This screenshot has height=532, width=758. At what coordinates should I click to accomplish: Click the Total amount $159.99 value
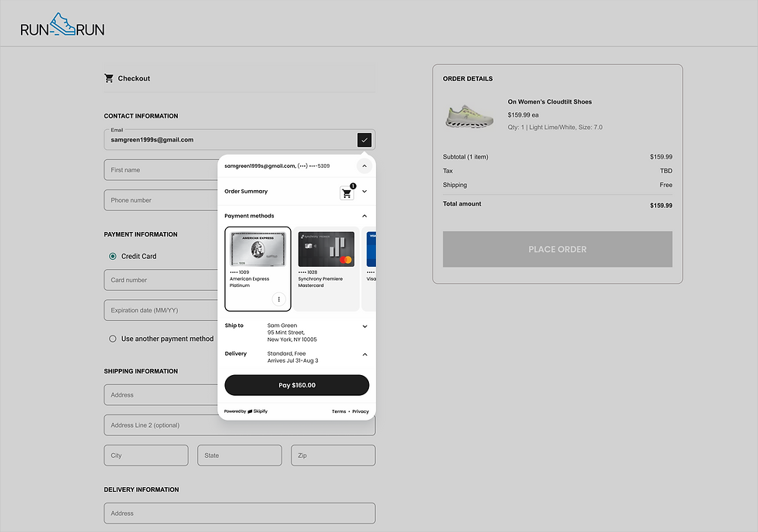pyautogui.click(x=661, y=206)
